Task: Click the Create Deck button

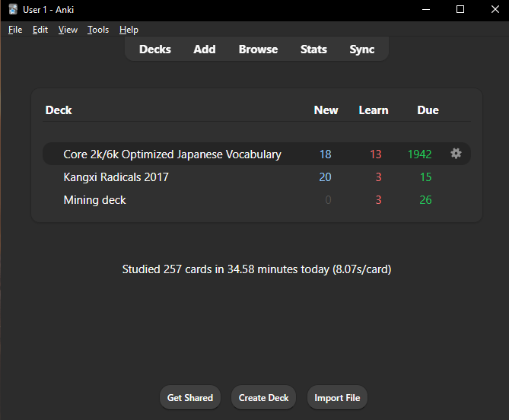Action: coord(263,398)
